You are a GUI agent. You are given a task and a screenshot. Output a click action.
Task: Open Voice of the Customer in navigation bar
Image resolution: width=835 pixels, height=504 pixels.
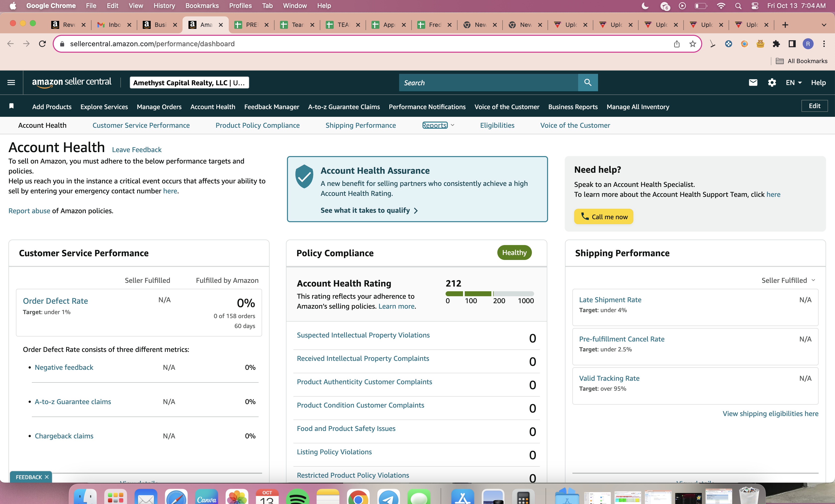tap(507, 107)
